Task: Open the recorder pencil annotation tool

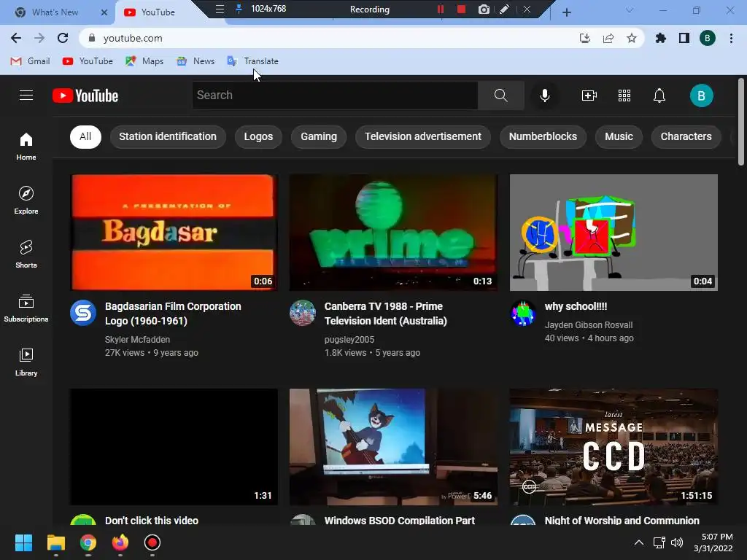Action: (505, 9)
